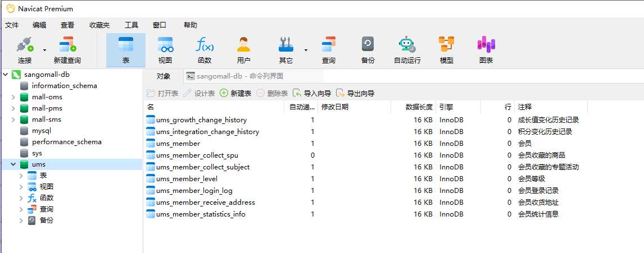Click the Others (其它) tools icon
This screenshot has height=253, width=644.
286,44
